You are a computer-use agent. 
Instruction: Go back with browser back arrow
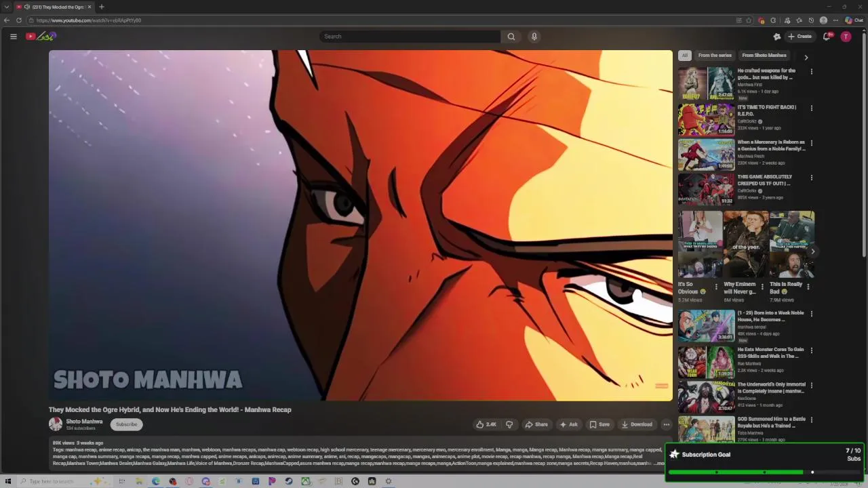[x=7, y=20]
